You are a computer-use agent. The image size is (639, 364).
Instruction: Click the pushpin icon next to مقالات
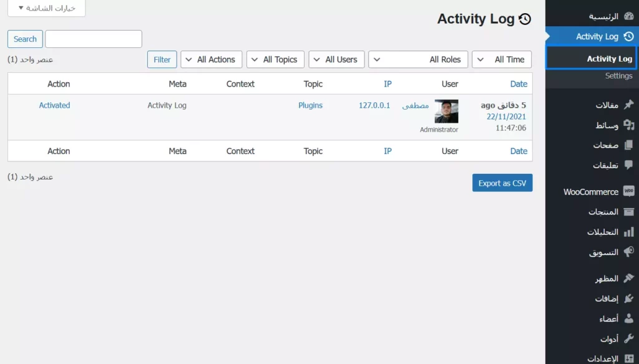tap(629, 105)
